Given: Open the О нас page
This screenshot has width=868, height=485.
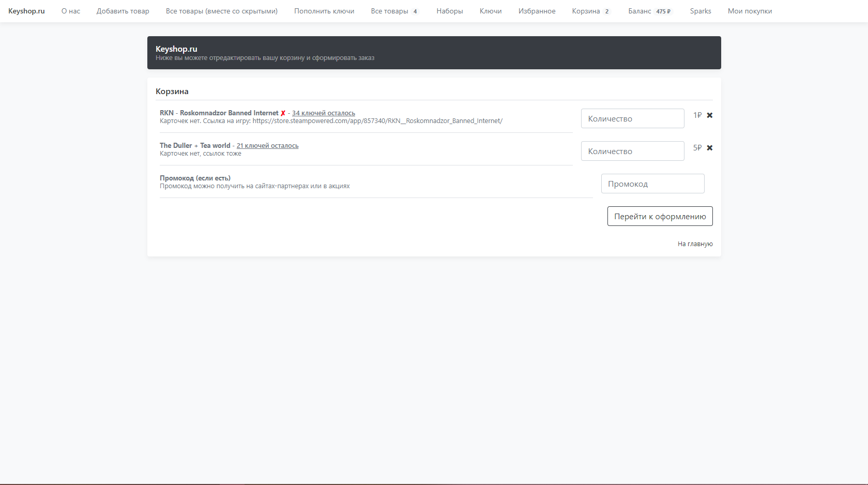Looking at the screenshot, I should (71, 11).
